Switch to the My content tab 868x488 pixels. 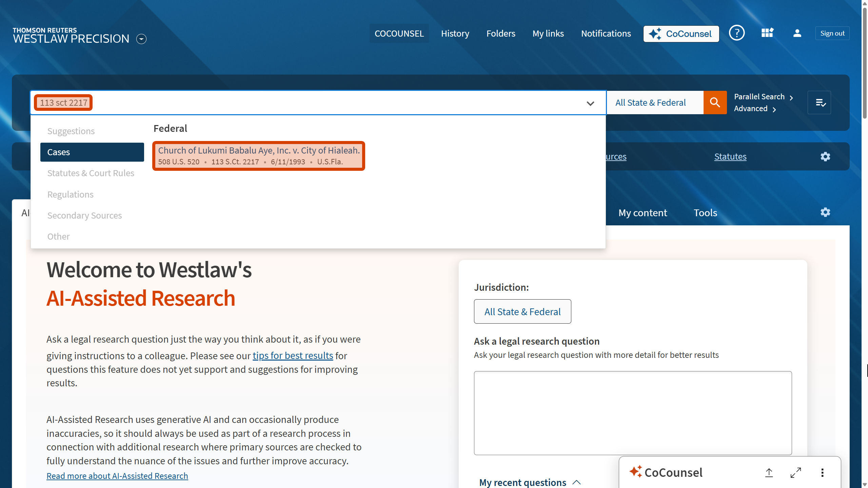[643, 212]
